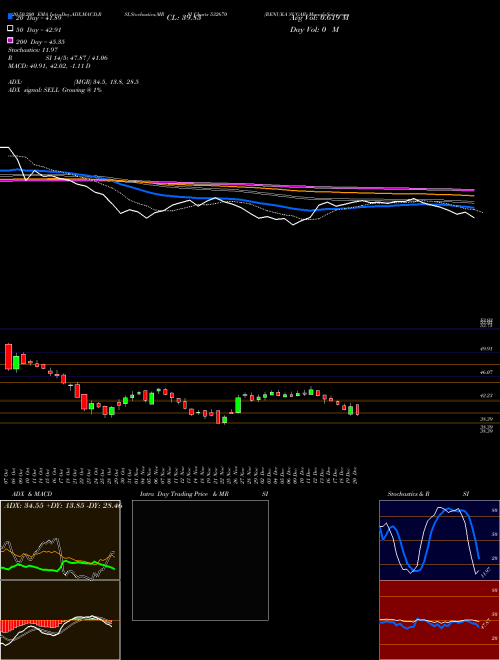Click the MACD values line

click(x=49, y=66)
